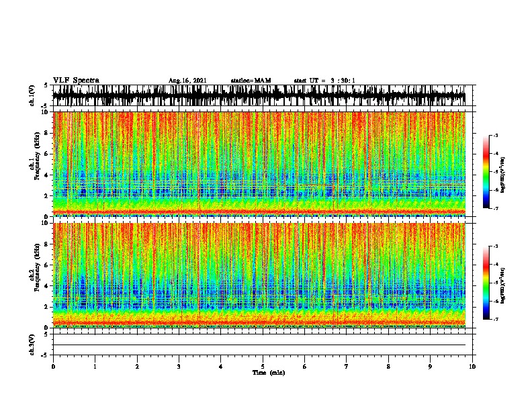Select the "start UT = 3 :30: 1" text

(x=324, y=81)
